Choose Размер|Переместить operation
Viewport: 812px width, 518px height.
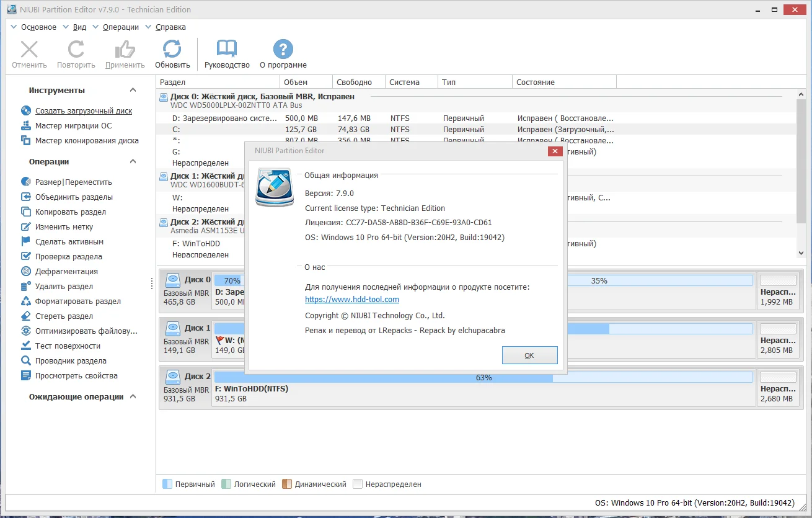click(x=74, y=182)
